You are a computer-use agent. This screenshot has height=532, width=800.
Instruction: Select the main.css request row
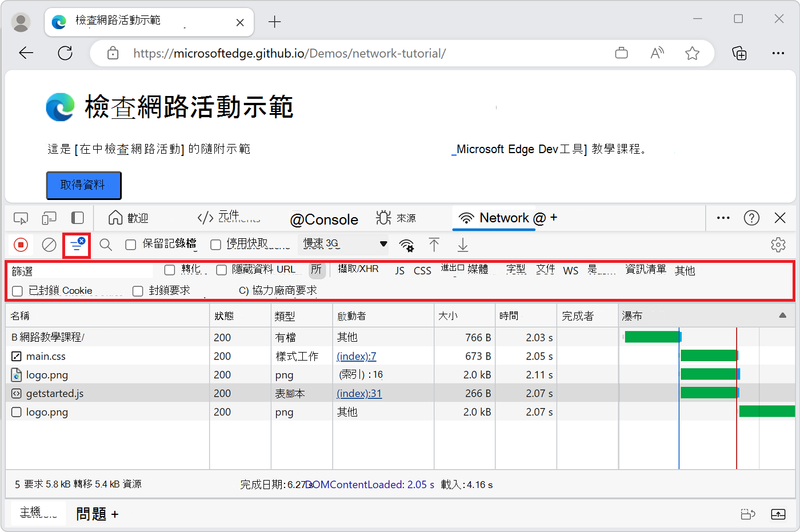(x=400, y=356)
